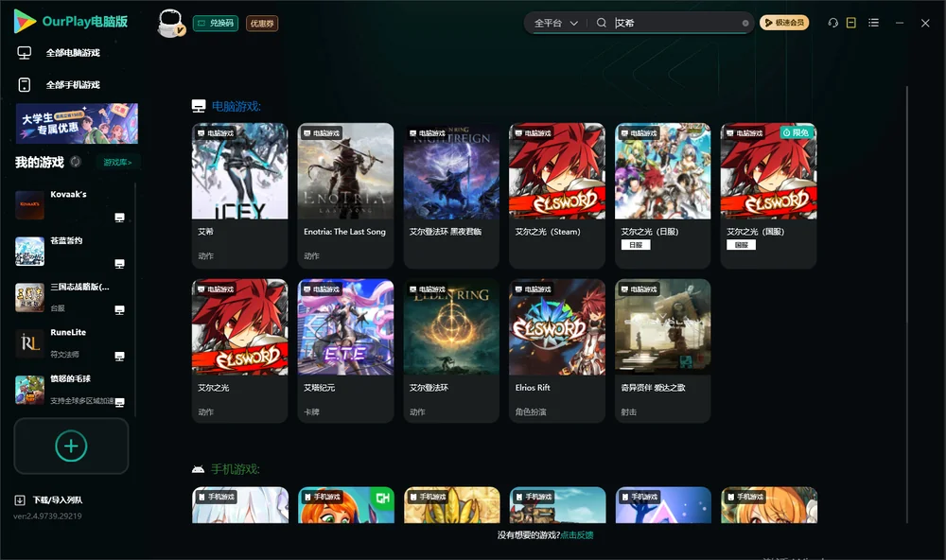This screenshot has height=560, width=946.
Task: Click the version number text in the sidebar
Action: [x=47, y=516]
